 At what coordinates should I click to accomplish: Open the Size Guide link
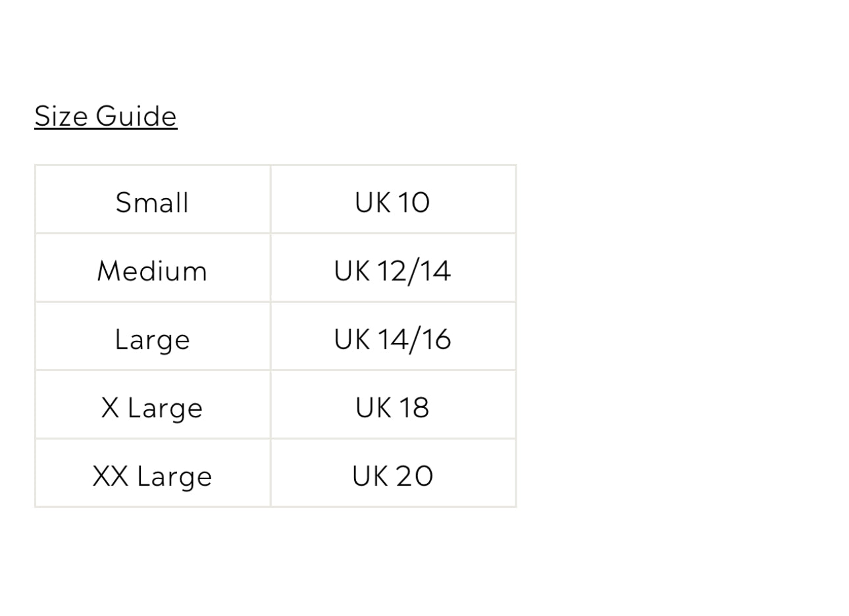tap(105, 116)
